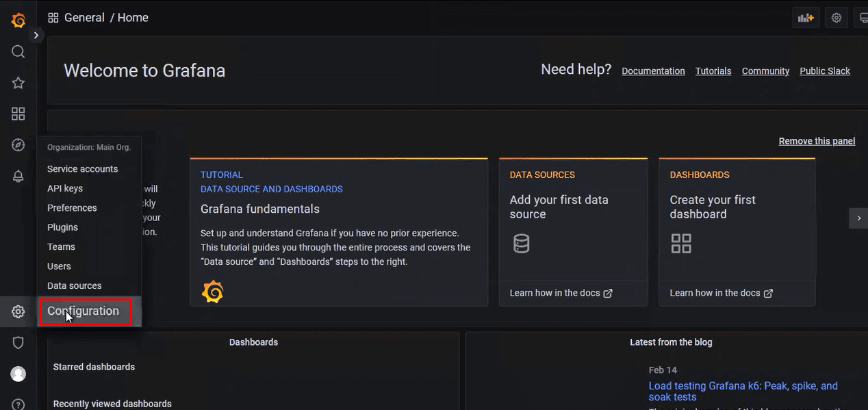Select the Explore compass icon

[18, 144]
